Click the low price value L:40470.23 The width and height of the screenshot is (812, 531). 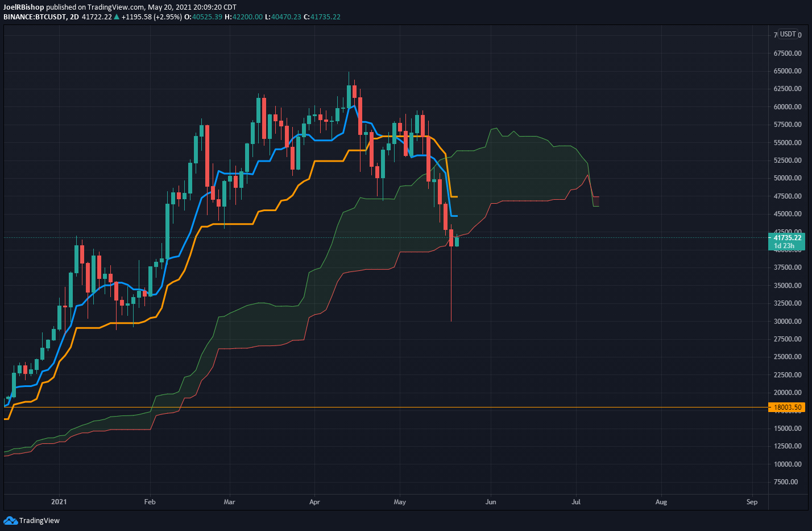(283, 17)
